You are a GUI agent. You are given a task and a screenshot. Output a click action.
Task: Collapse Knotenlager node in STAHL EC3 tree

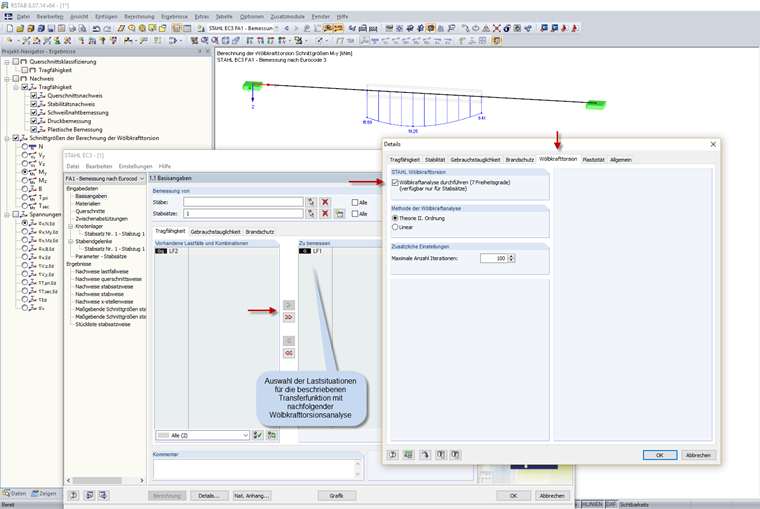[x=70, y=226]
